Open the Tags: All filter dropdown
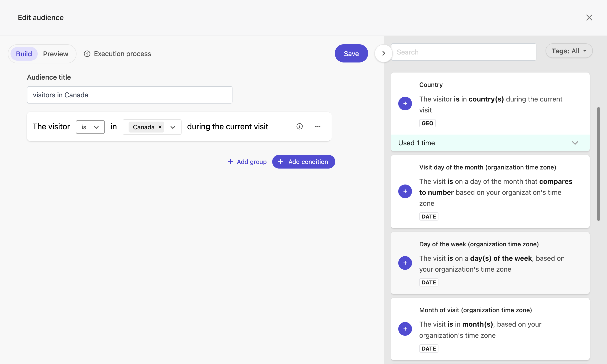This screenshot has height=364, width=607. click(569, 51)
